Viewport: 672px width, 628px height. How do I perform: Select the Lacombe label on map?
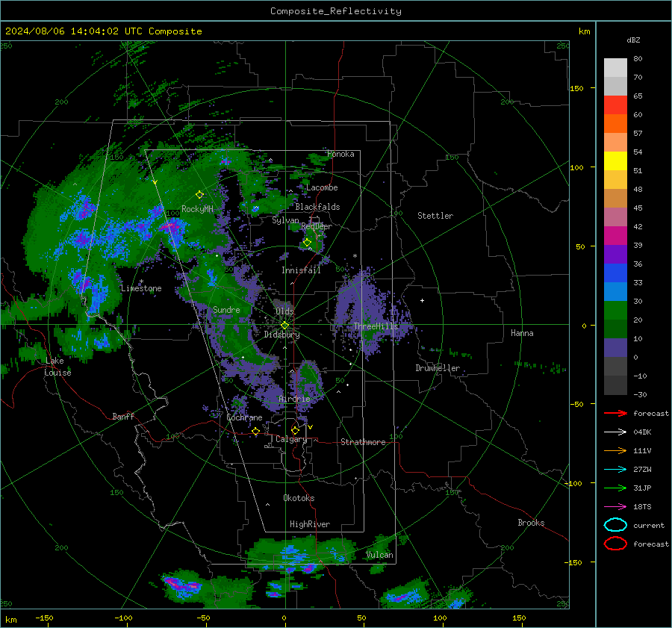pos(322,187)
